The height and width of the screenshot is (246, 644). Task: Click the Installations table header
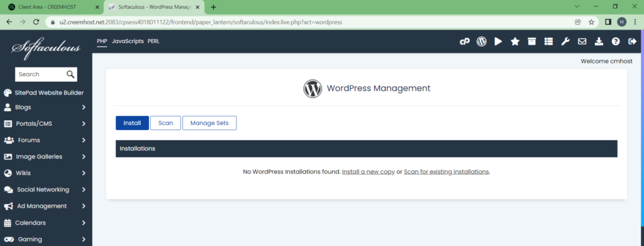coord(367,148)
